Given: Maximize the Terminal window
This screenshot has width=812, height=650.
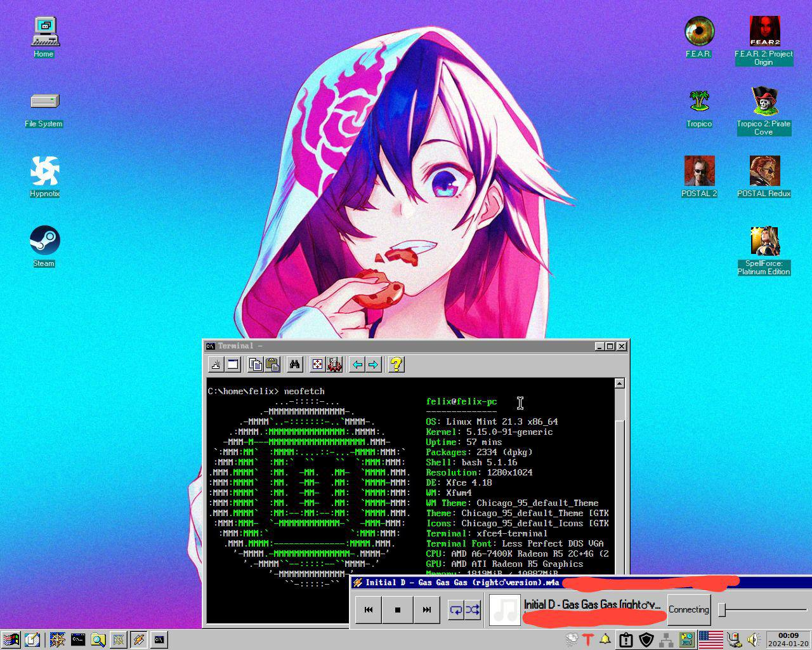Looking at the screenshot, I should click(x=610, y=346).
